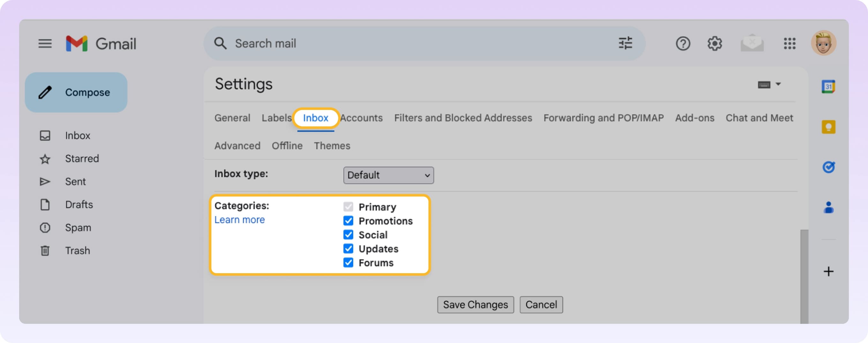
Task: Open Google Contacts from the side panel
Action: coord(829,207)
